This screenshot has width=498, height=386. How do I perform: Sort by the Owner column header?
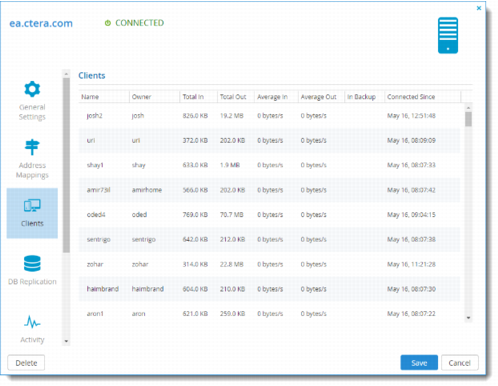coord(154,97)
